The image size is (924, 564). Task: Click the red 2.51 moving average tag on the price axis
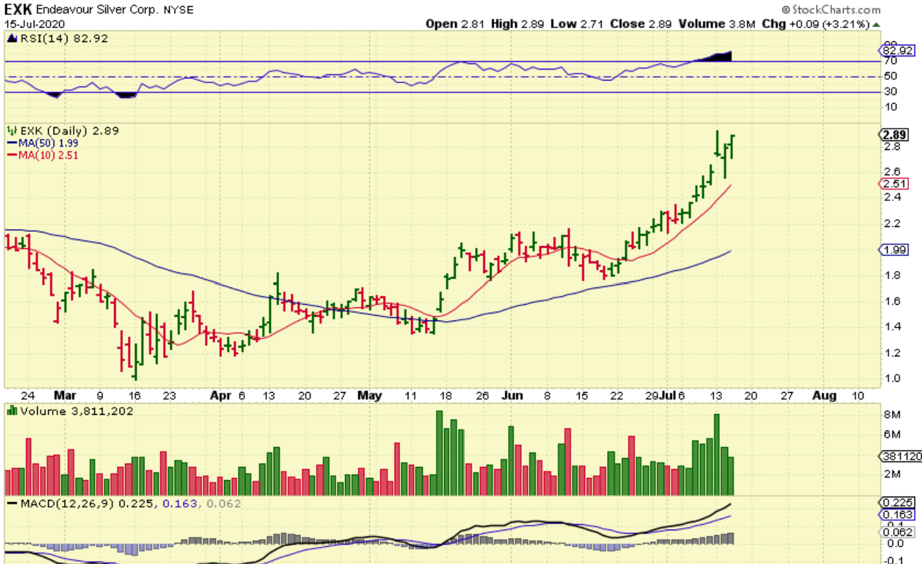click(895, 184)
